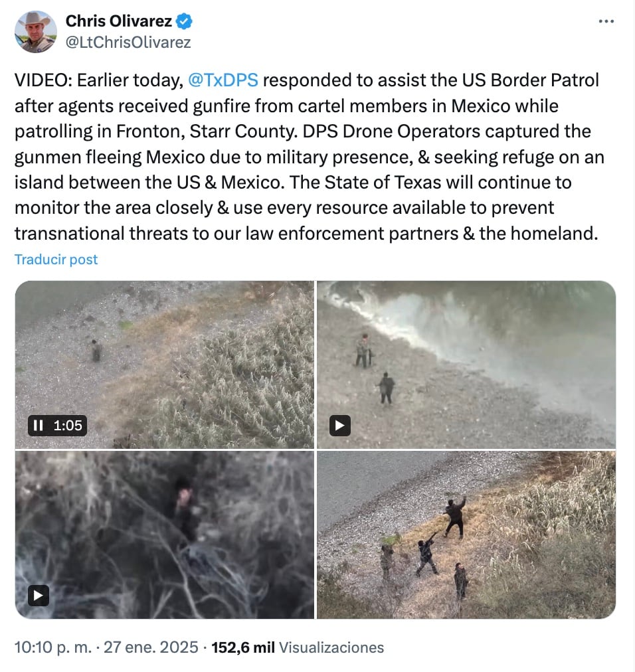Click the 1:05 video duration label
Image resolution: width=635 pixels, height=672 pixels.
click(67, 426)
